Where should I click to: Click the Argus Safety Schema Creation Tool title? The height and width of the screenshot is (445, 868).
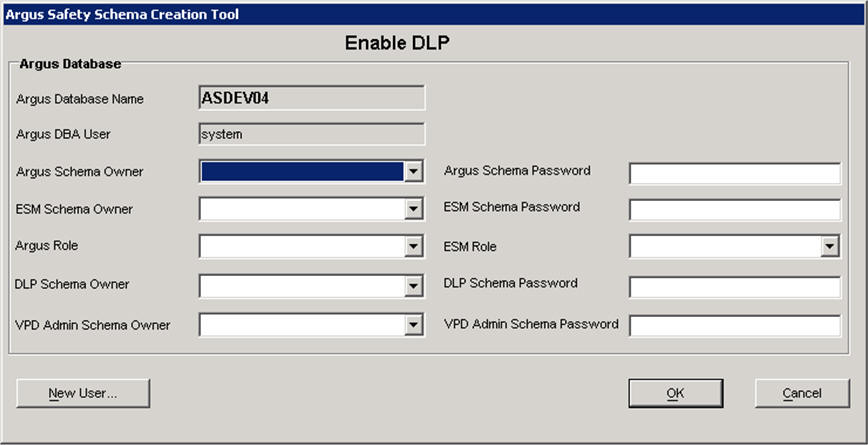click(x=122, y=14)
